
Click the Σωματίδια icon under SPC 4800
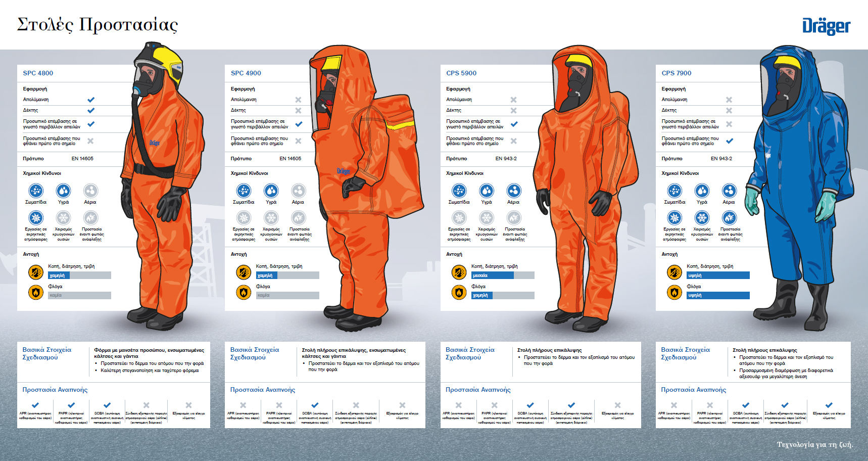(35, 191)
